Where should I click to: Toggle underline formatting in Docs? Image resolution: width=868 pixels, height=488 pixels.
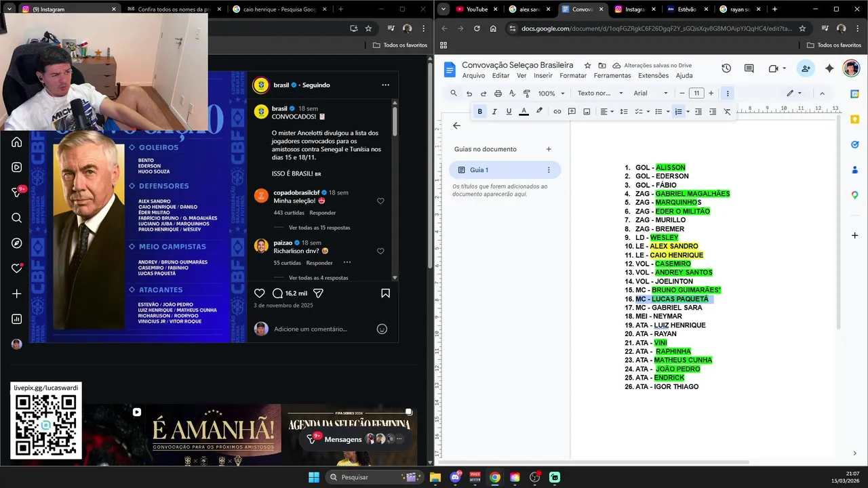click(x=509, y=112)
